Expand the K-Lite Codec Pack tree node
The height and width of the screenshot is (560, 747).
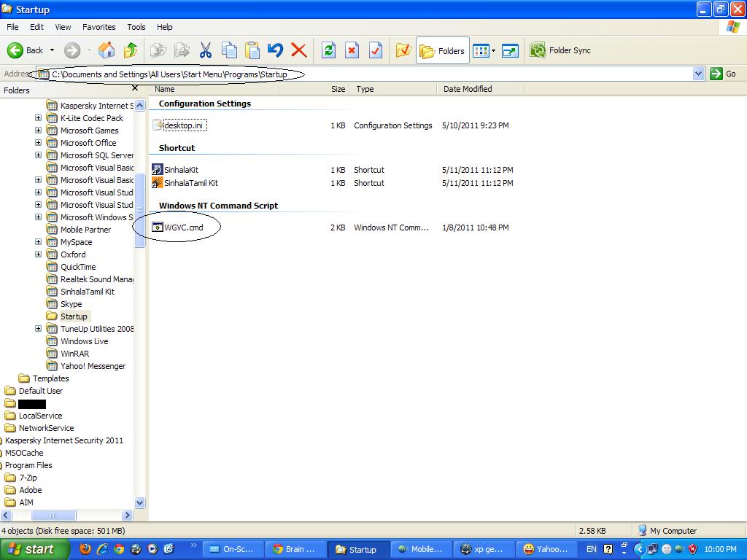point(38,117)
